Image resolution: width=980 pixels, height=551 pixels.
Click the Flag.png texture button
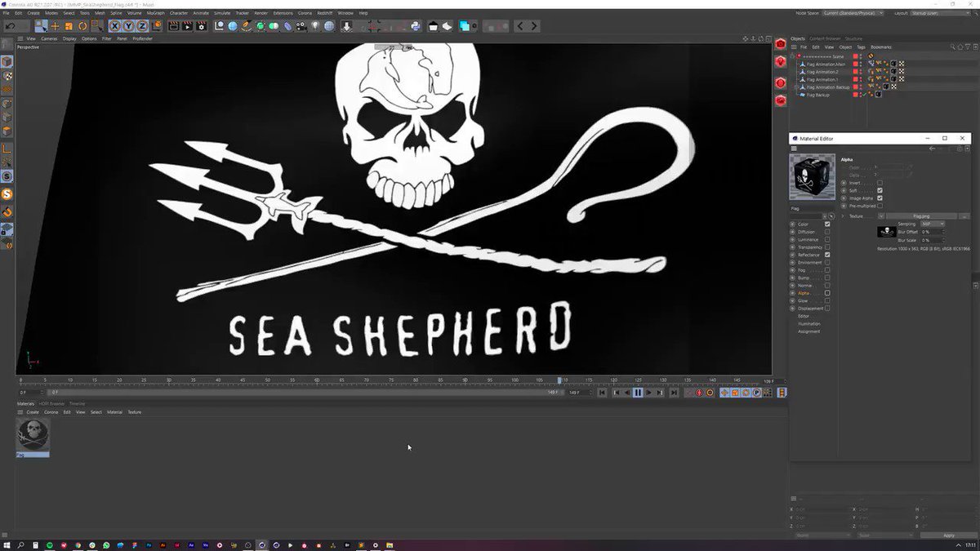pos(921,216)
